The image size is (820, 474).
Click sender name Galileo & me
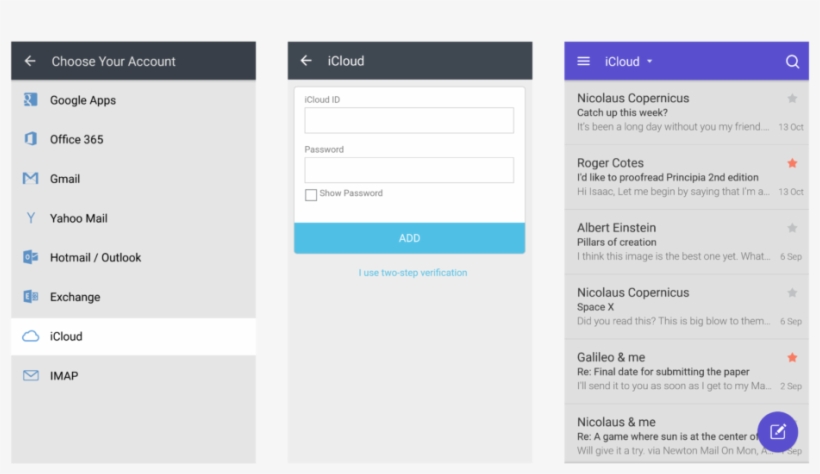tap(611, 357)
